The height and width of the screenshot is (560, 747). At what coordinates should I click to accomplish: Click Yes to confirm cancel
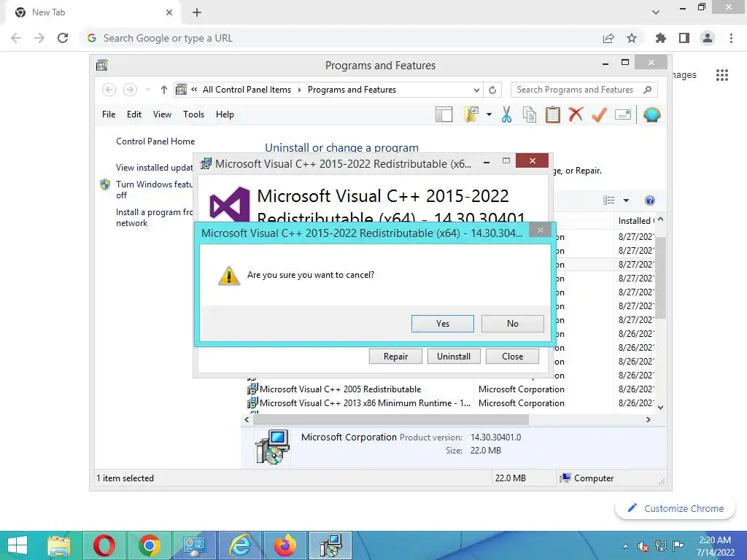click(x=442, y=323)
